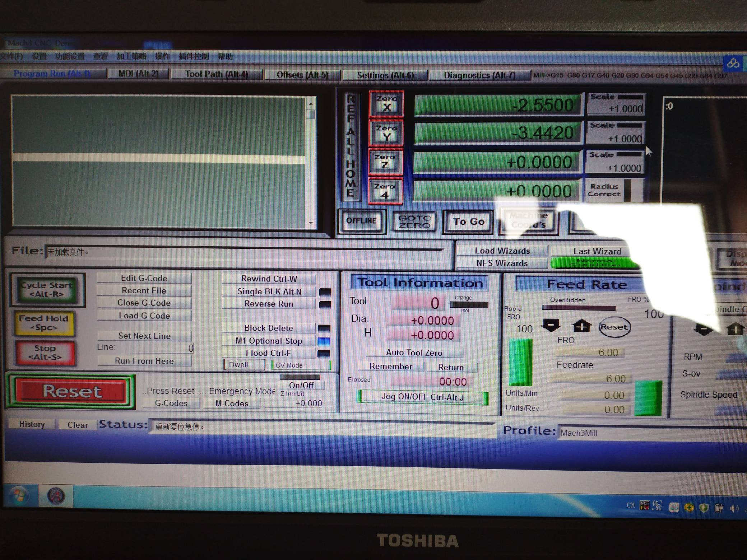The width and height of the screenshot is (747, 560).
Task: Click the round feed rate Reset button
Action: (614, 327)
